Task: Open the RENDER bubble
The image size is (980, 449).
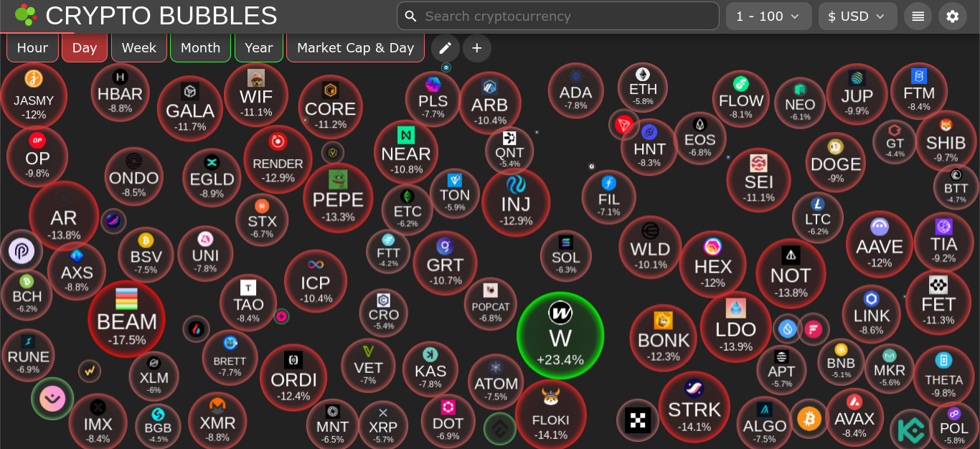Action: click(x=278, y=159)
